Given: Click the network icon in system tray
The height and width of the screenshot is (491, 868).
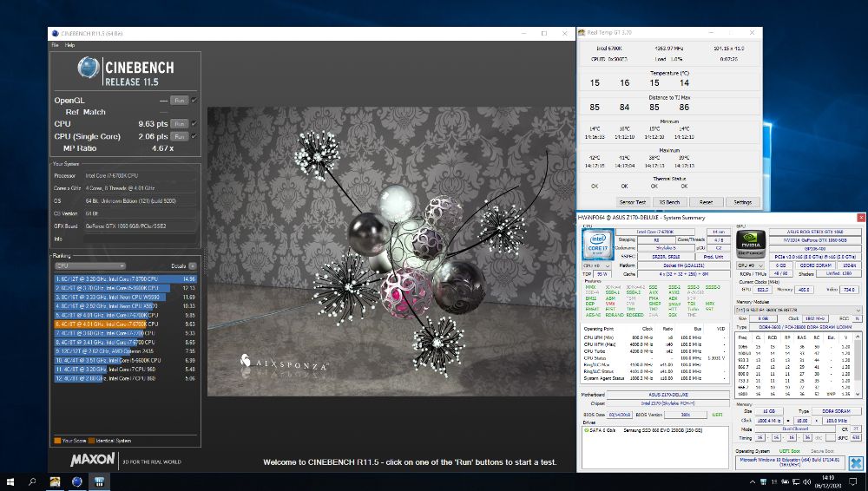Looking at the screenshot, I should pyautogui.click(x=795, y=482).
